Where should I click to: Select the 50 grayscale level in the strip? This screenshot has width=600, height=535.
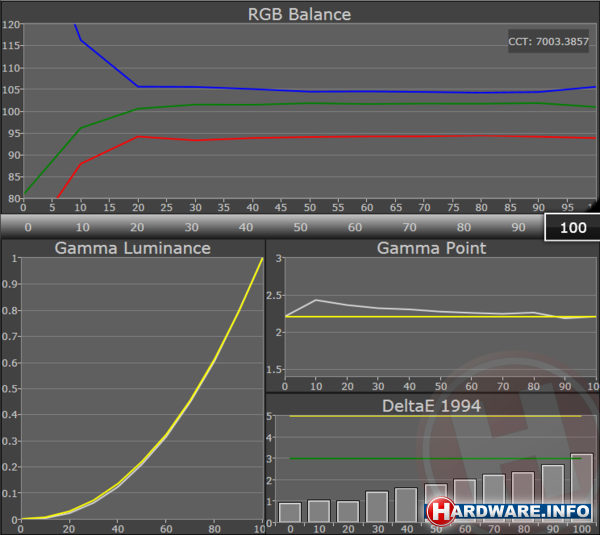tap(300, 227)
